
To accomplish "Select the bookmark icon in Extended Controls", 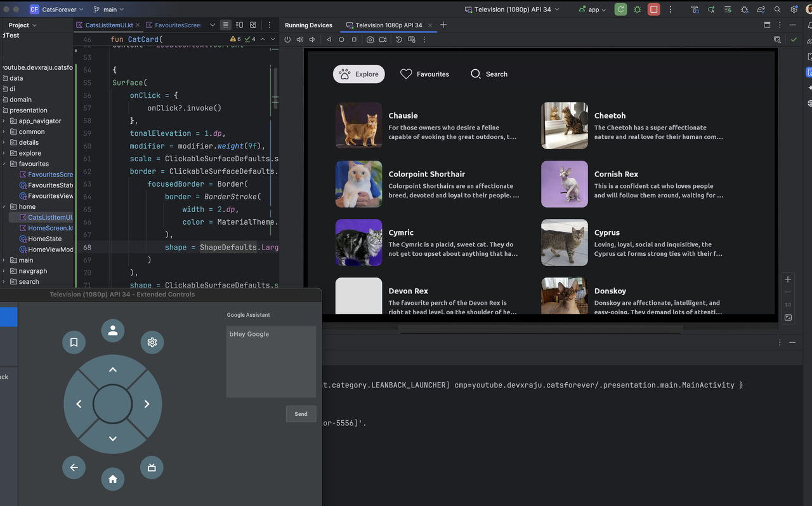I will click(x=74, y=342).
